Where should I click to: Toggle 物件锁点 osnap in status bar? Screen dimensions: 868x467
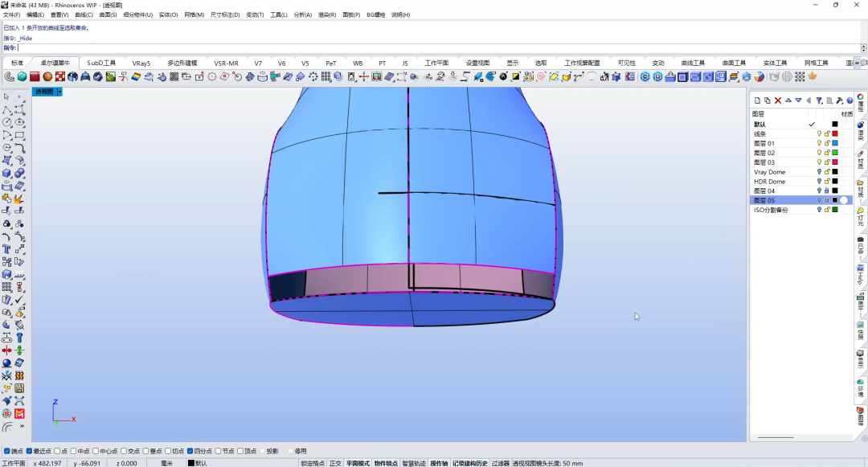pos(386,463)
